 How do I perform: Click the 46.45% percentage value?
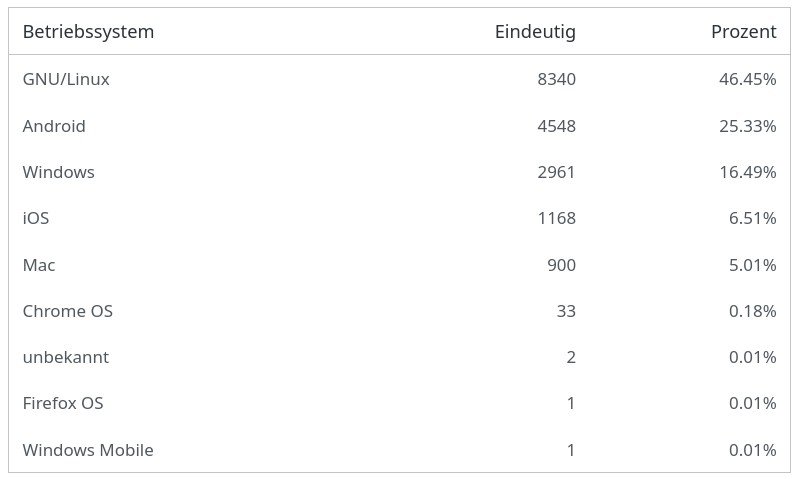(748, 79)
